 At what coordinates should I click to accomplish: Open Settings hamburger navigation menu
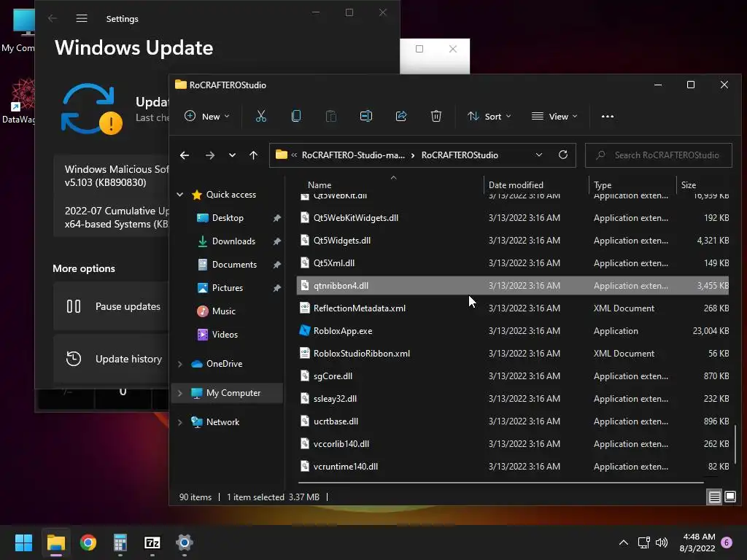(x=82, y=18)
